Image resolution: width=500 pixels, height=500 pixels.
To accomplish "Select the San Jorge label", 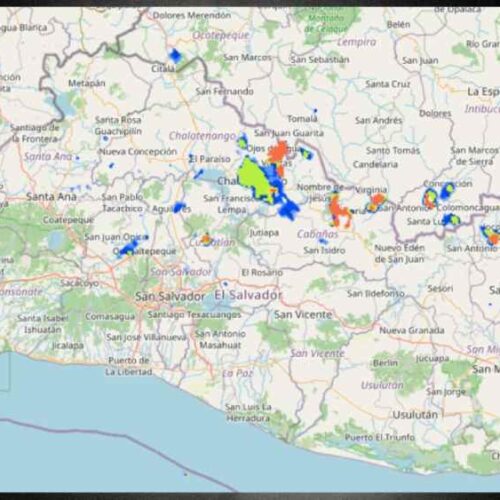I will click(445, 392).
